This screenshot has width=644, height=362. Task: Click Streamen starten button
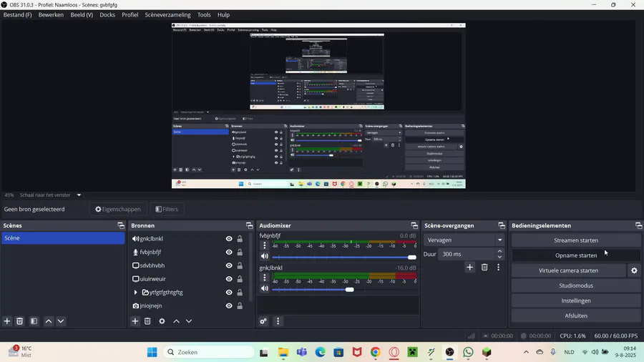pyautogui.click(x=576, y=240)
